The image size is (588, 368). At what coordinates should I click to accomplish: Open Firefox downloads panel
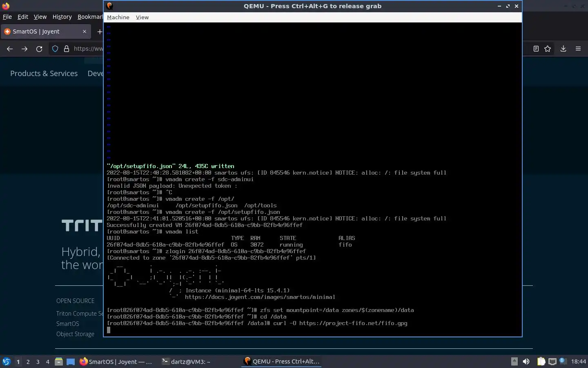(x=563, y=49)
